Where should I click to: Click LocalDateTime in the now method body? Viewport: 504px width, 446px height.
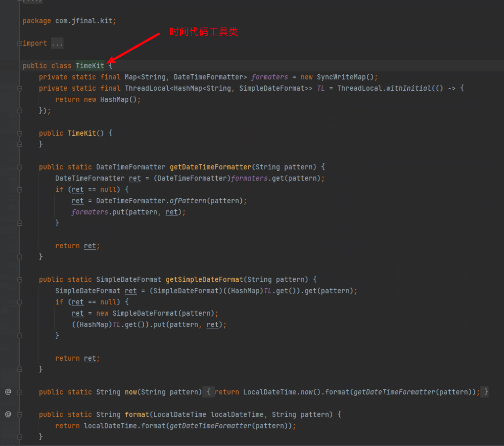point(270,392)
